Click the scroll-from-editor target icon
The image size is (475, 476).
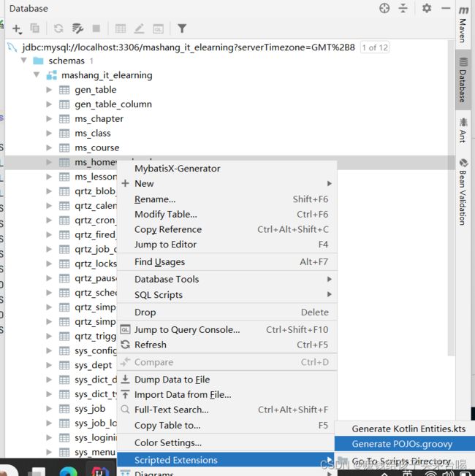[384, 8]
